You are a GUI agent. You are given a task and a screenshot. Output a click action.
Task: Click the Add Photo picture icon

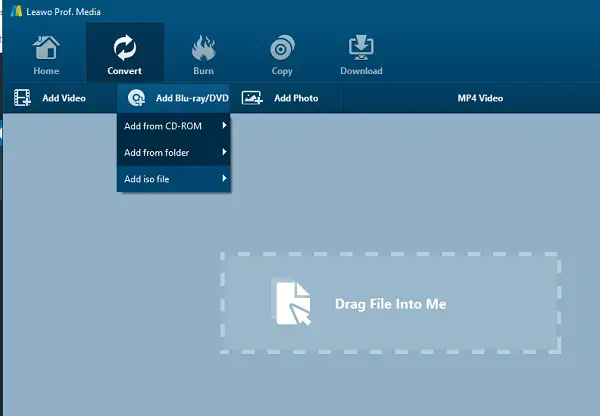click(252, 98)
